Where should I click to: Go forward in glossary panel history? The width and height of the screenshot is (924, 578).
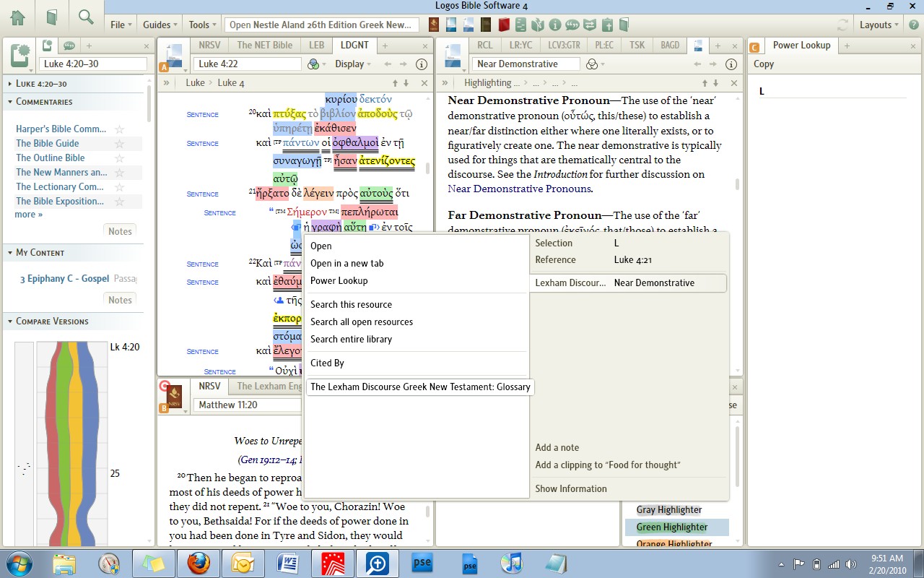712,64
